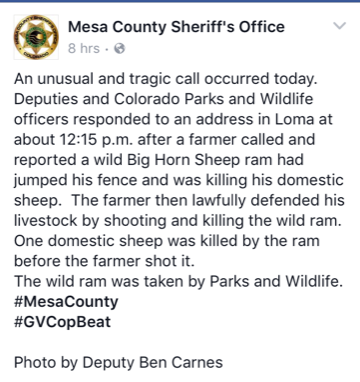
Task: Open Mesa County Sheriff's Office page name
Action: [176, 27]
